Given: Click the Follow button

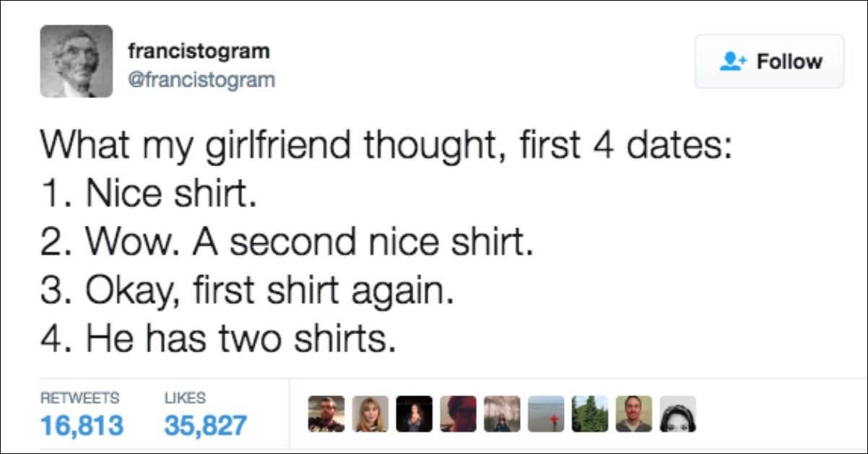Looking at the screenshot, I should pyautogui.click(x=769, y=61).
